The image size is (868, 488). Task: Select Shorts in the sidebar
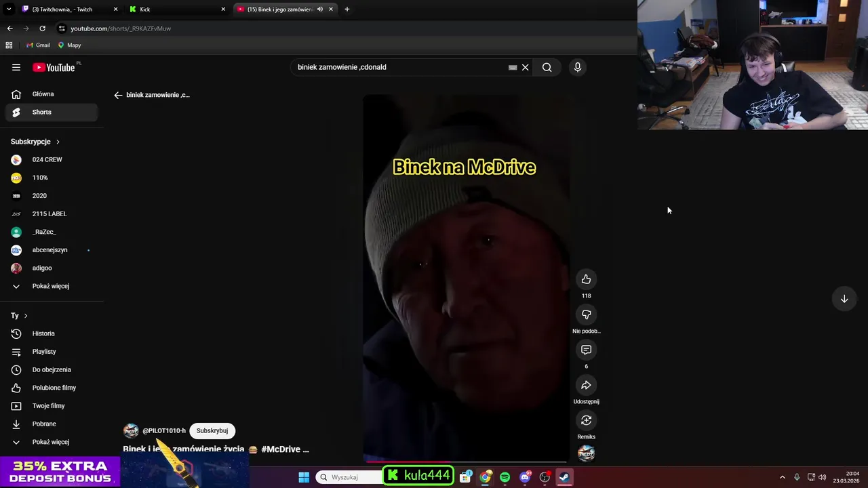click(52, 112)
